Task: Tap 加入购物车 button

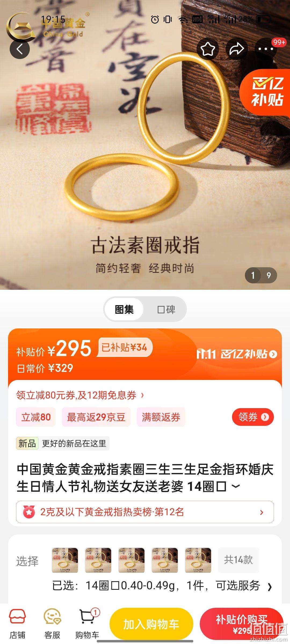Action: pyautogui.click(x=151, y=624)
